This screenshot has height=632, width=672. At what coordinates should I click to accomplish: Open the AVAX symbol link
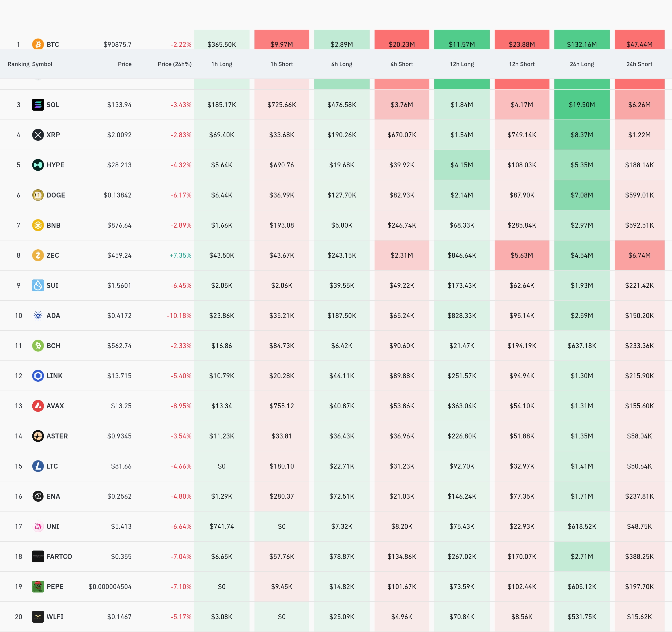coord(55,406)
